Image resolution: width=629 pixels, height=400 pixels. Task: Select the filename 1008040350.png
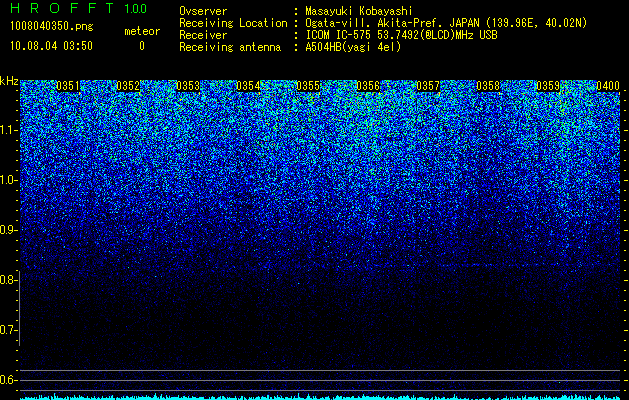(52, 27)
